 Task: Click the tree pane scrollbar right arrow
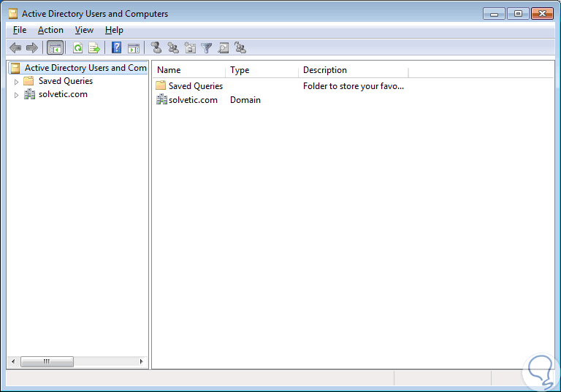[141, 361]
